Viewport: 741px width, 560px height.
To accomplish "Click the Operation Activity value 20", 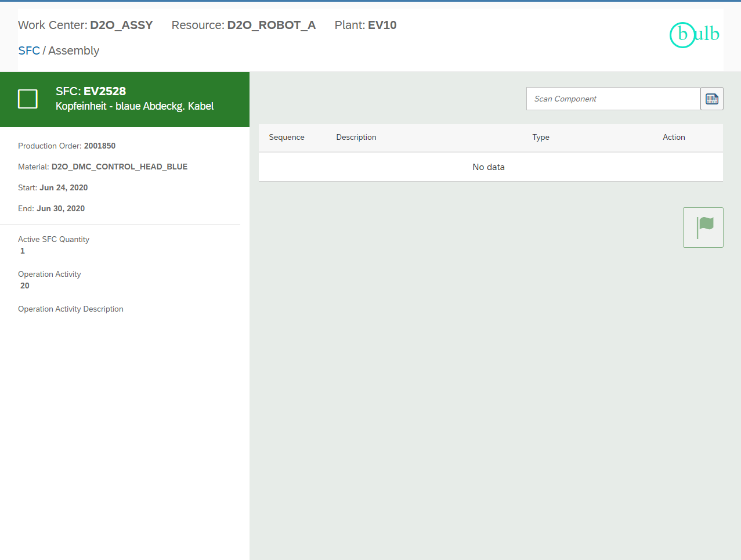I will [25, 286].
